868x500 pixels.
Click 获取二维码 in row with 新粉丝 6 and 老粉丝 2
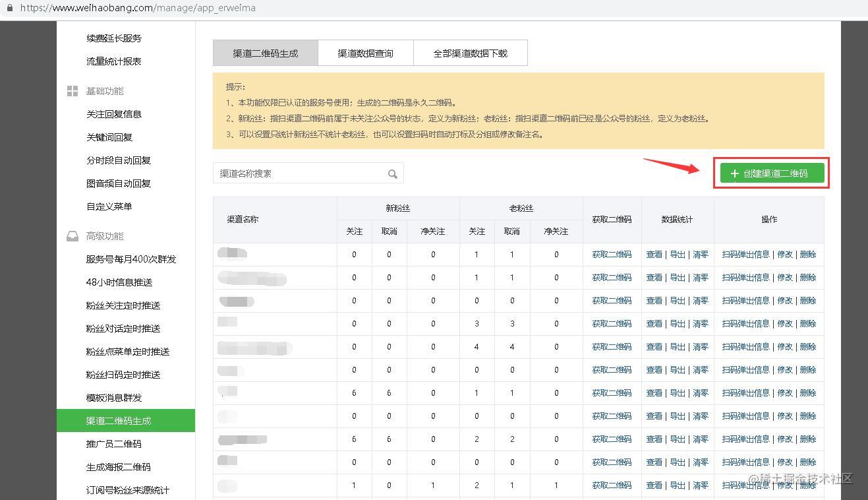[612, 439]
